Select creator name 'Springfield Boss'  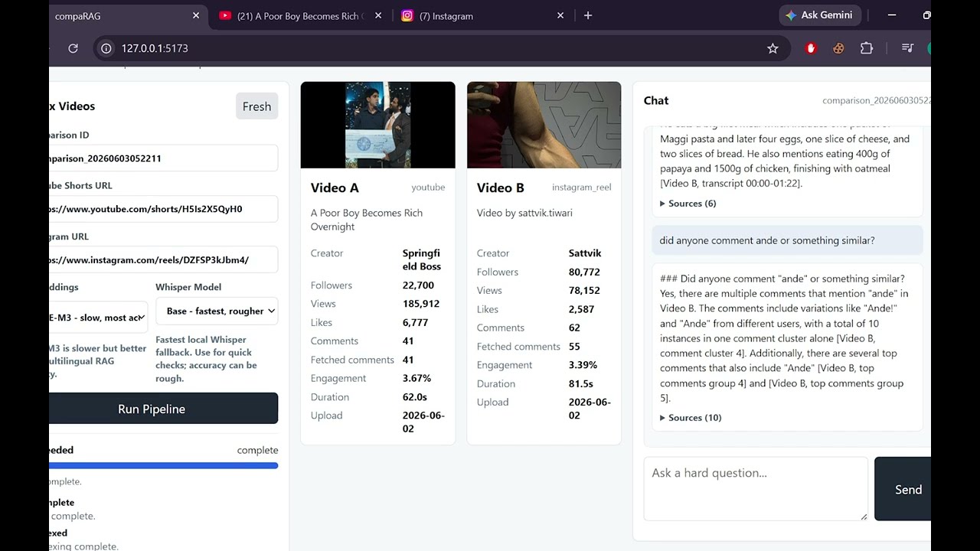pos(422,260)
